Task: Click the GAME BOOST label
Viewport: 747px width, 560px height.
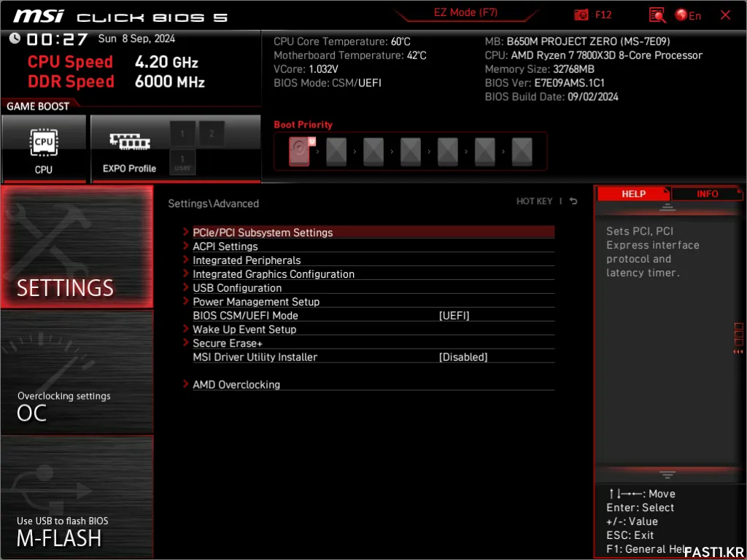Action: click(x=38, y=106)
